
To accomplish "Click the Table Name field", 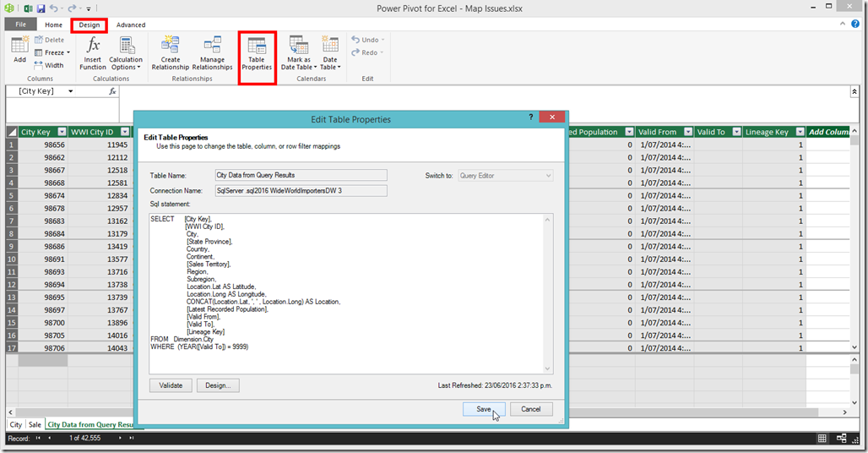I will 301,175.
